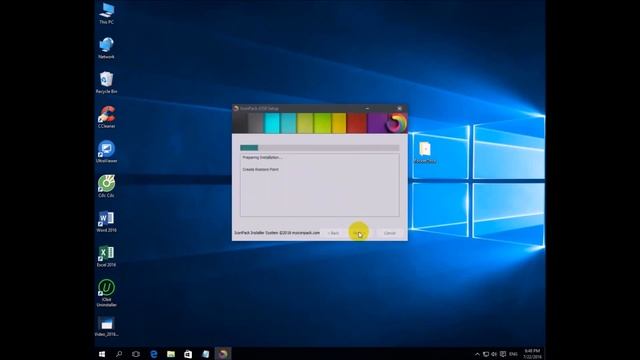Click the installer copyright footer text
This screenshot has width=640, height=360.
(277, 233)
